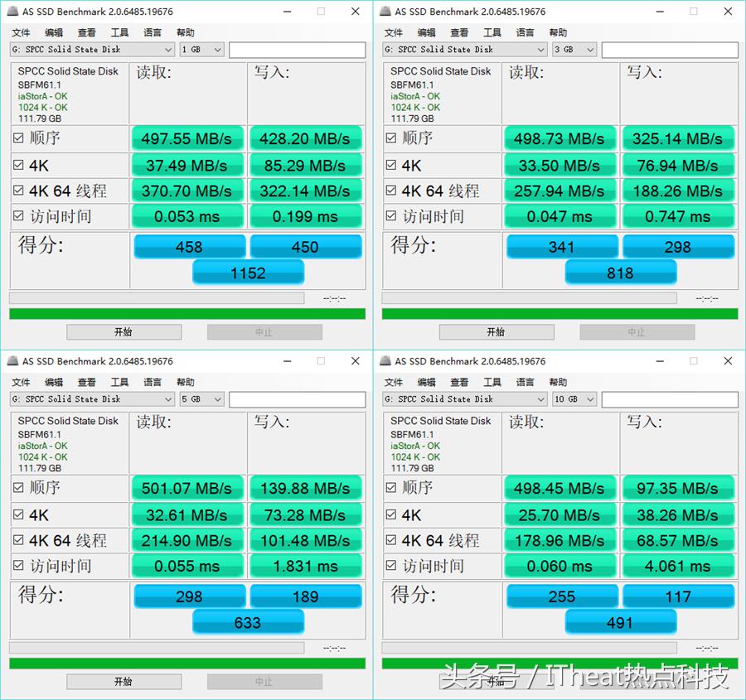Click sequential write 139.88 MB/s result
This screenshot has width=746, height=700.
[x=305, y=488]
